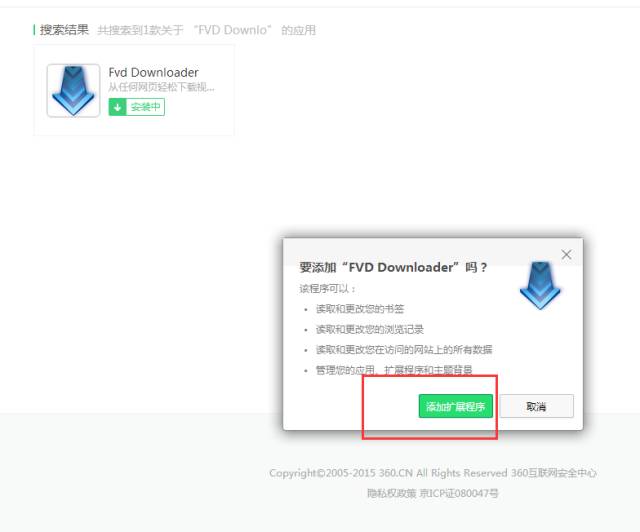Open the Fvd Downloader title link
Image resolution: width=640 pixels, height=532 pixels.
coord(153,73)
